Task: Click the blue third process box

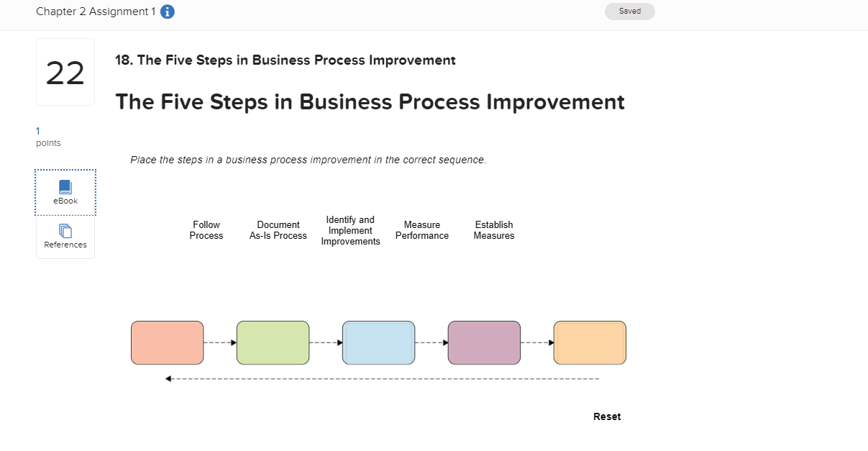Action: (x=378, y=342)
